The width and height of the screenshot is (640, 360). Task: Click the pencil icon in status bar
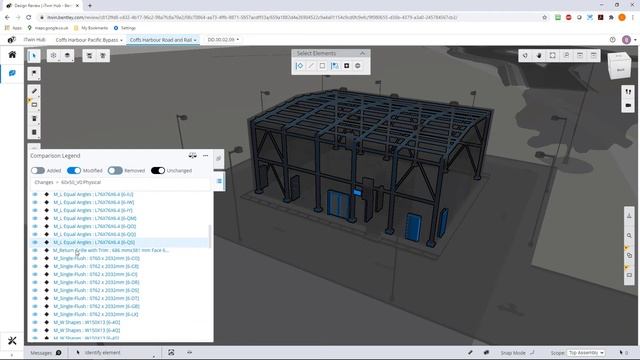click(x=470, y=352)
